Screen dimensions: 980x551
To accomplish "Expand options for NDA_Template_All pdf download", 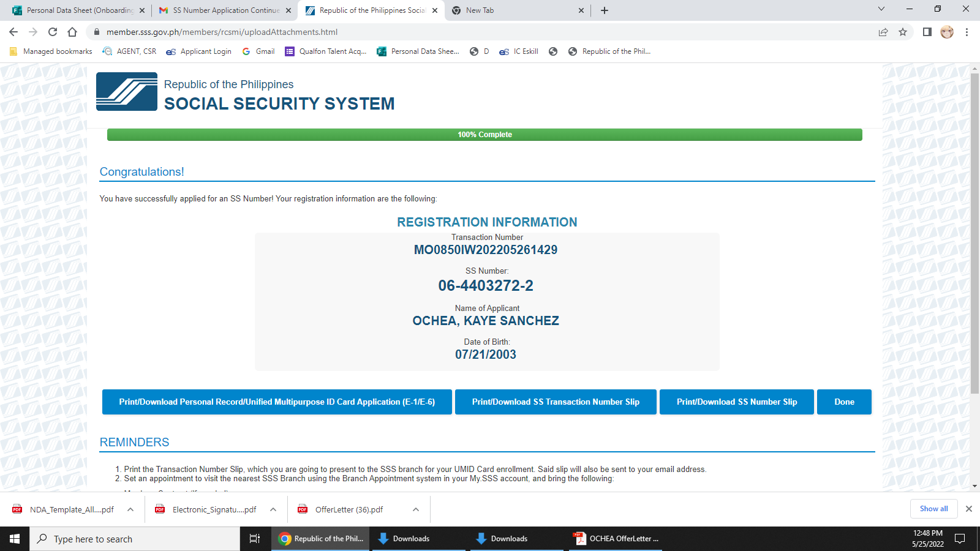I will pyautogui.click(x=130, y=509).
